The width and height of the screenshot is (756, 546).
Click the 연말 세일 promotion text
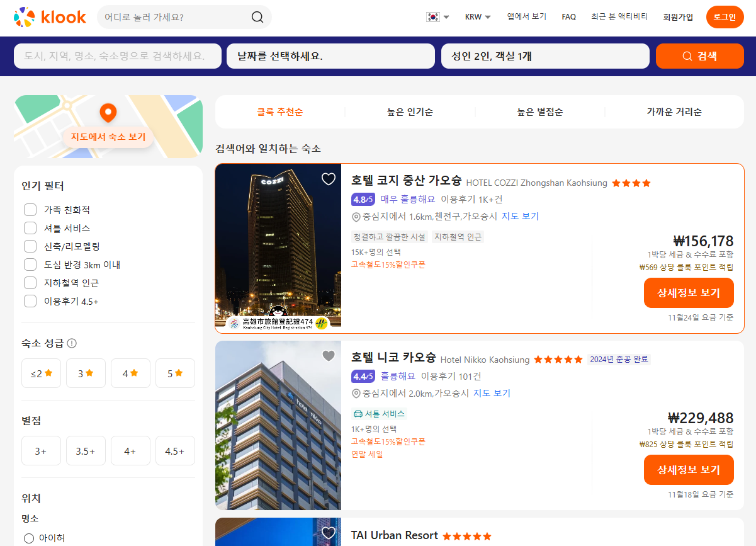point(367,454)
